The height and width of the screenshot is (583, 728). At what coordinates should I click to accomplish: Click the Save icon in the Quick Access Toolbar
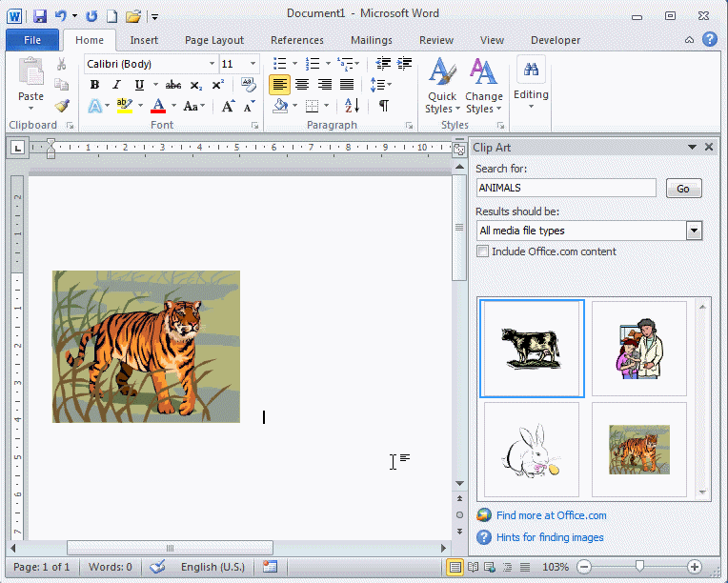point(40,16)
